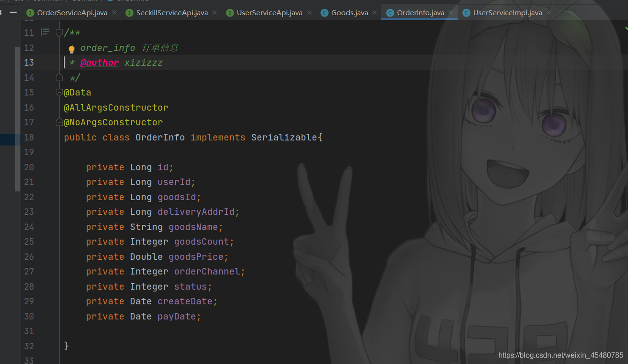Click the class icon on Goods.java tab
This screenshot has width=628, height=364.
click(x=325, y=13)
